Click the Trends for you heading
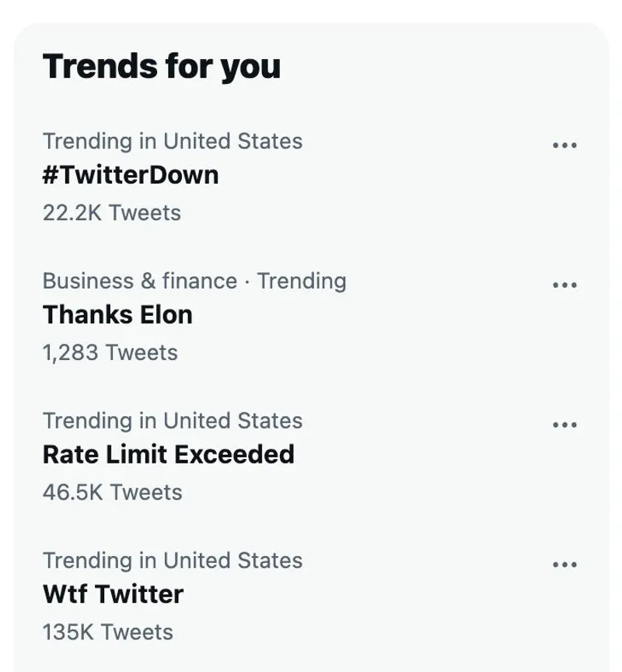This screenshot has width=622, height=672. [162, 67]
